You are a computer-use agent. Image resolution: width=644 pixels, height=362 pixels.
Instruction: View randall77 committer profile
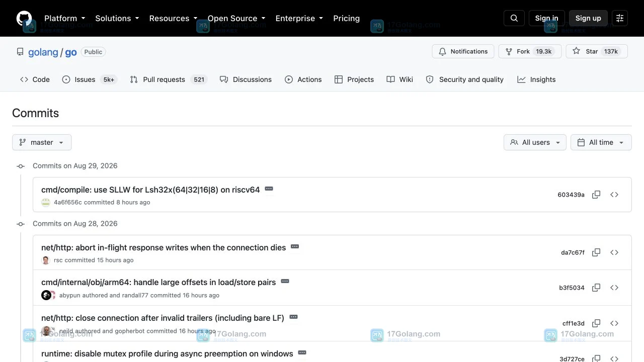click(x=135, y=295)
